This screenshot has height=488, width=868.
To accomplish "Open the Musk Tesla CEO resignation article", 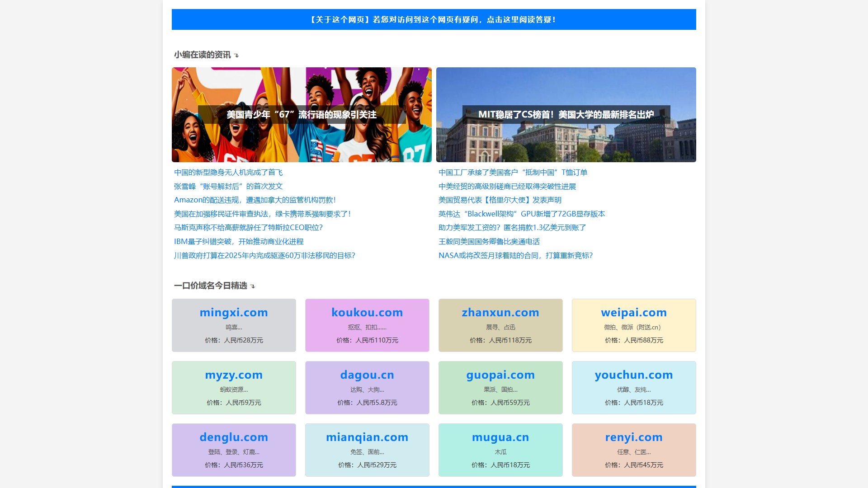I will [x=248, y=227].
